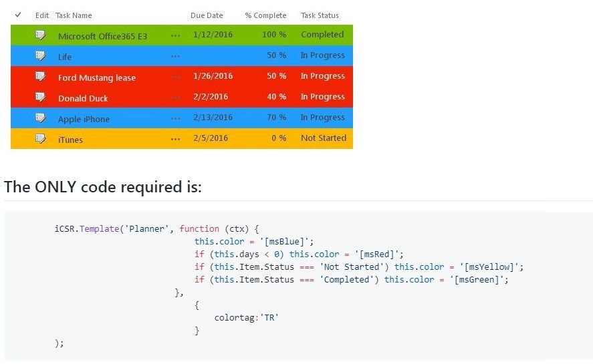Click In Progress status for Life
The height and width of the screenshot is (364, 593).
tap(323, 55)
